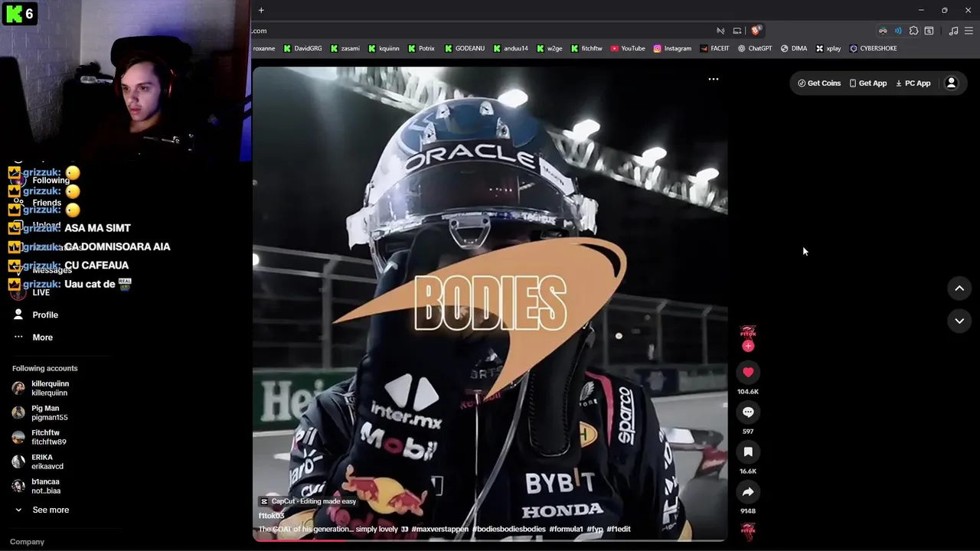Open the Instagram bookmark
980x551 pixels.
(x=672, y=48)
